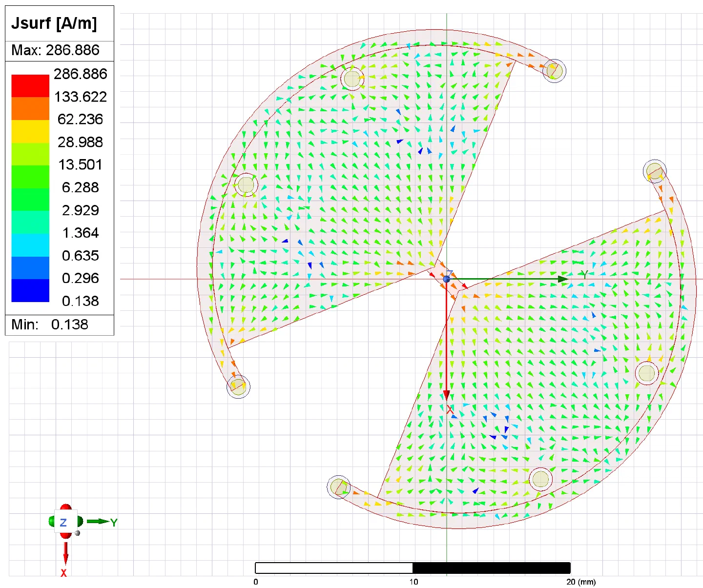The image size is (703, 588).
Task: Click the 10 label under the scale bar
Action: (x=414, y=582)
